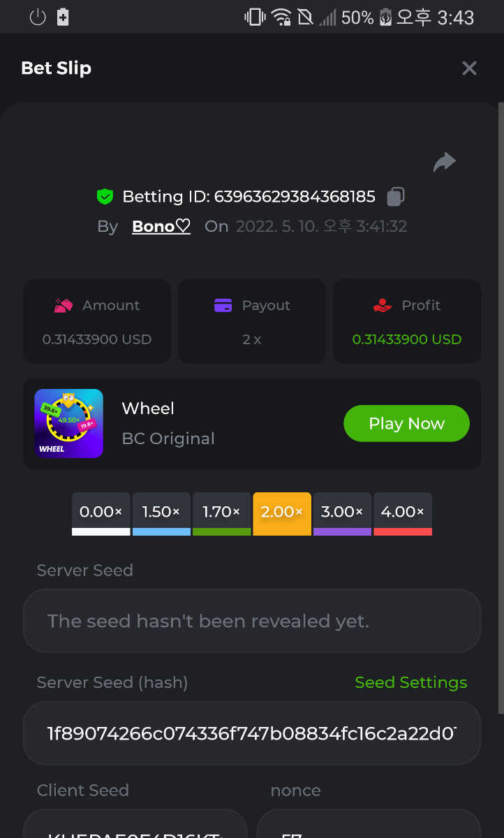Open Seed Settings link
The height and width of the screenshot is (838, 504).
click(x=410, y=682)
